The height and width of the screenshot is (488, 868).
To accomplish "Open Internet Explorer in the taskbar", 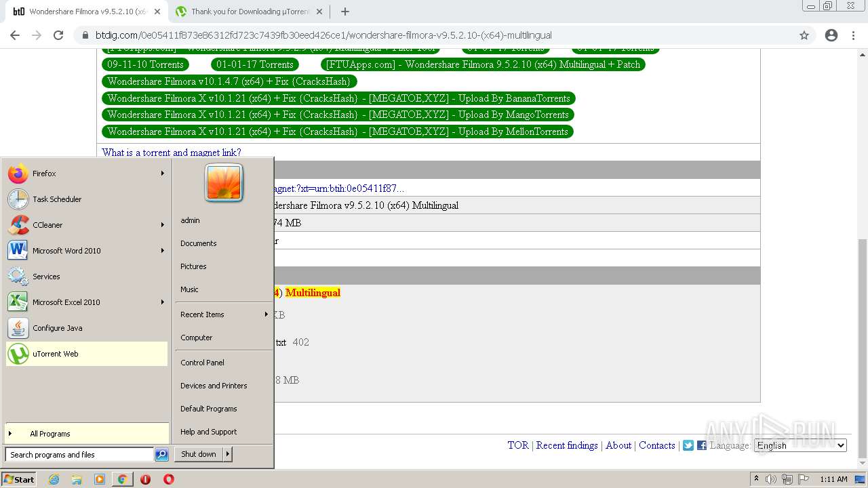I will (x=54, y=479).
